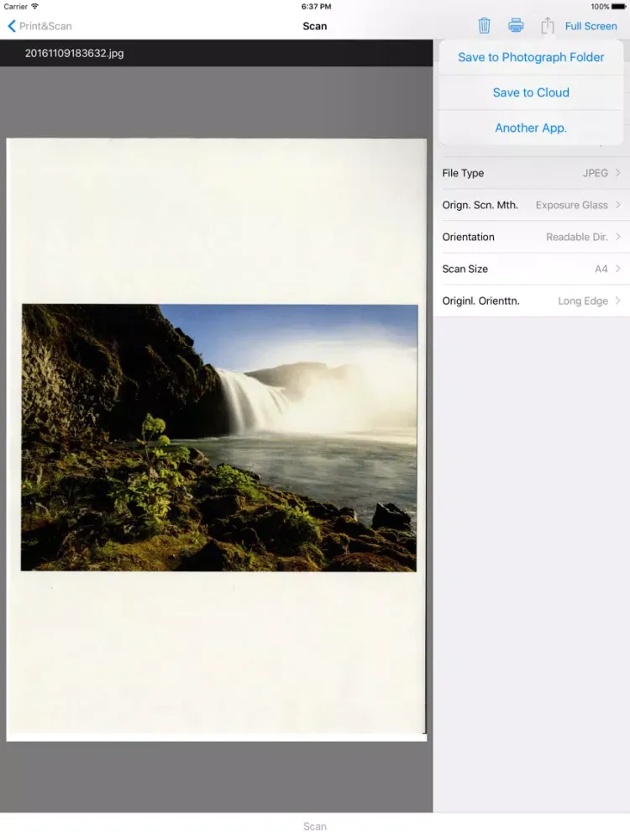The image size is (630, 840).
Task: Open Originl. Orienttn. Long Edge setting
Action: 532,301
